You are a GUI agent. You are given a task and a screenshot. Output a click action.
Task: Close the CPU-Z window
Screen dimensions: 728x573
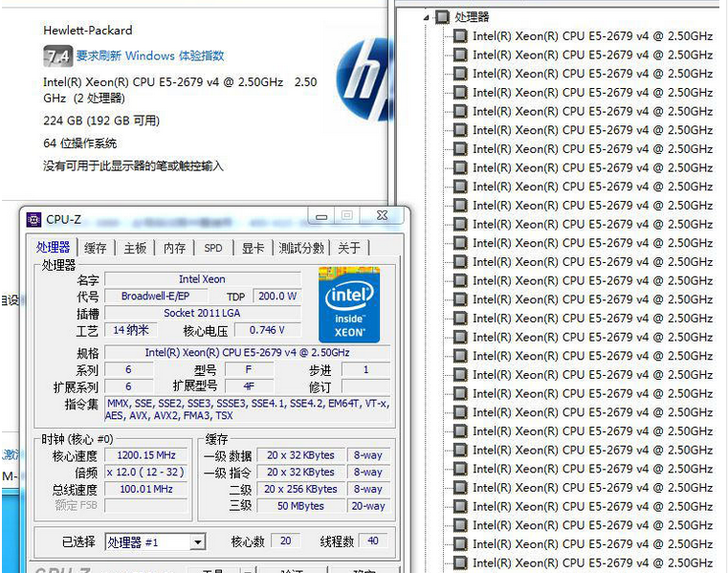(x=383, y=215)
